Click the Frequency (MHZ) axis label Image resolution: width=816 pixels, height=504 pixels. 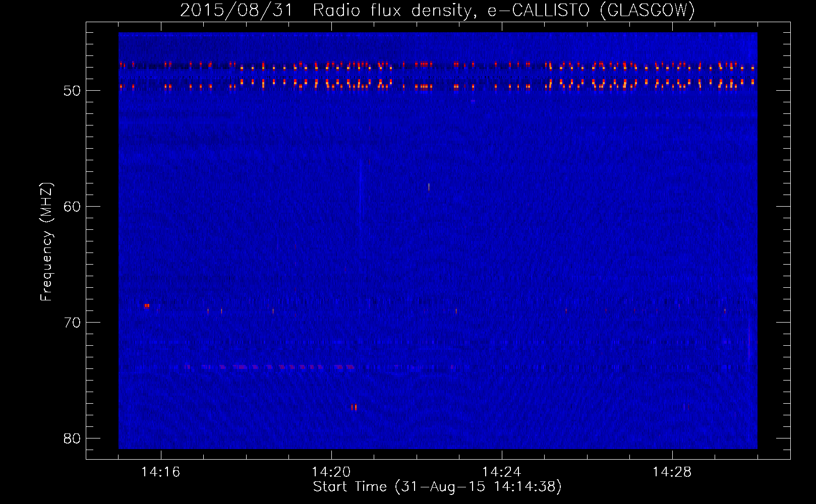[46, 242]
